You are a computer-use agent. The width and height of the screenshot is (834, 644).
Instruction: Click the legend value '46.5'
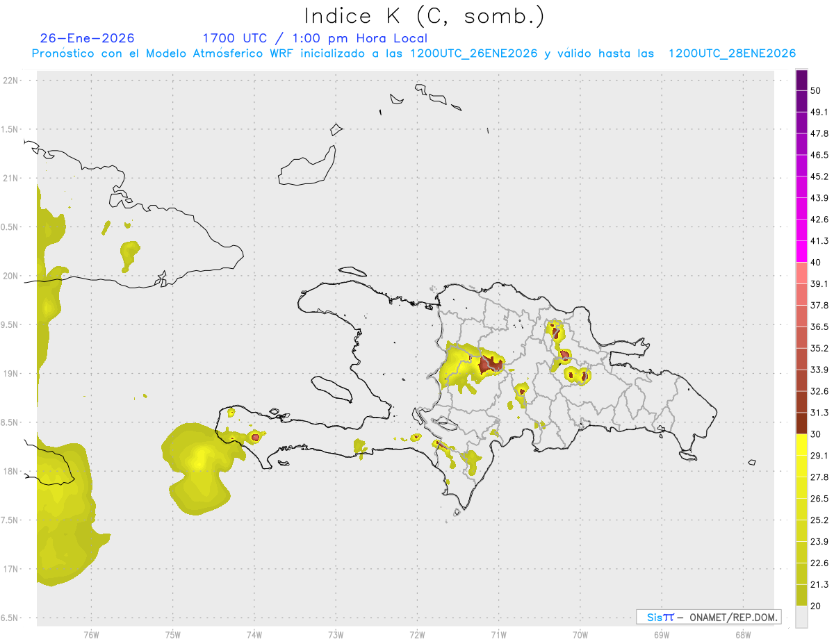coord(819,155)
